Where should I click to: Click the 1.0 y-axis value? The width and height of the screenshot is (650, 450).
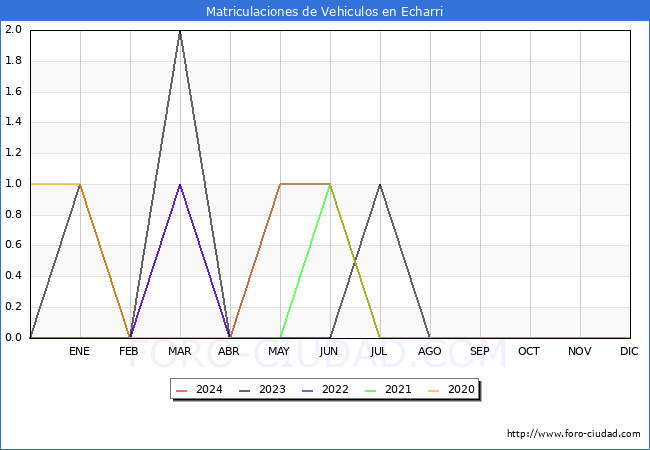click(13, 184)
